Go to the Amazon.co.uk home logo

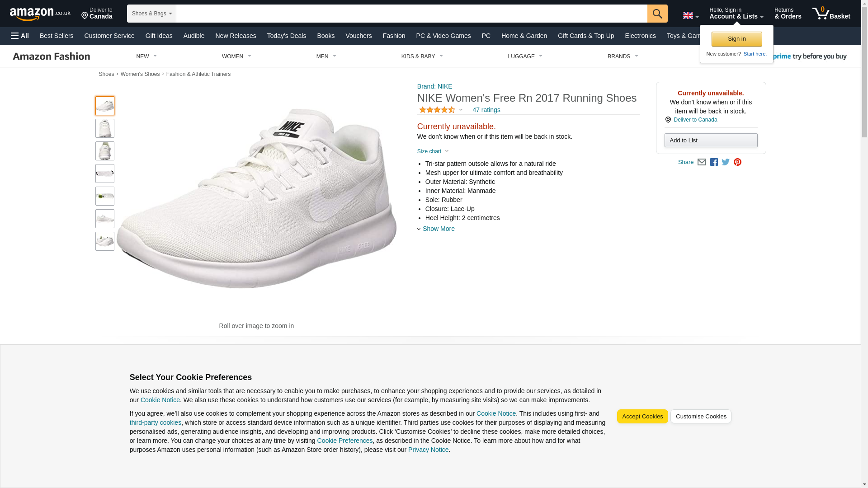(40, 14)
